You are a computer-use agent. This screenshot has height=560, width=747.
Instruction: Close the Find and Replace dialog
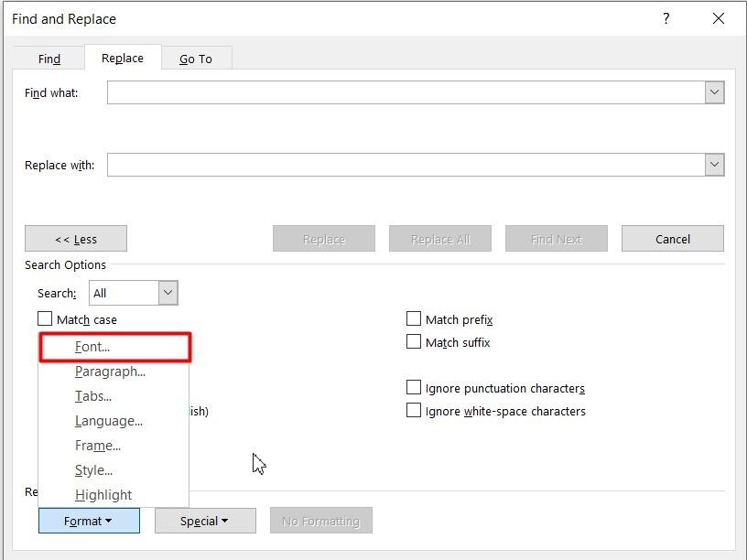pos(719,18)
